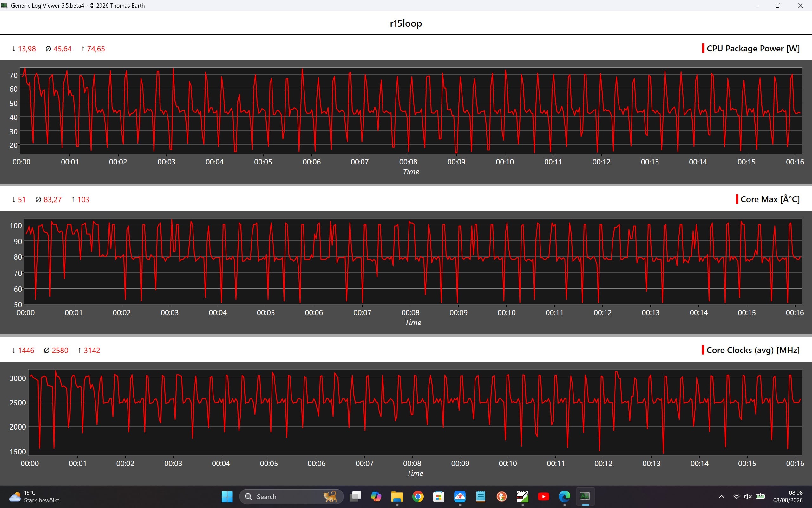Click the Time axis label under the power chart
This screenshot has height=508, width=812.
coord(411,172)
